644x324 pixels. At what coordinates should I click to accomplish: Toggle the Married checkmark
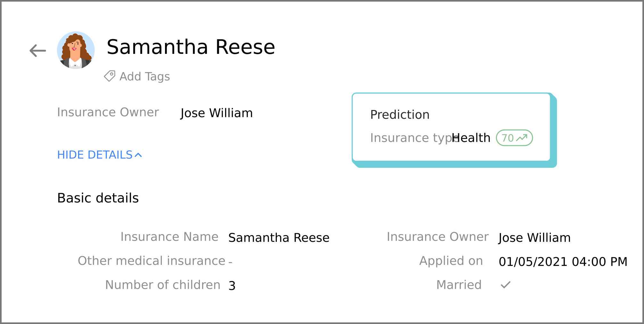tap(506, 285)
